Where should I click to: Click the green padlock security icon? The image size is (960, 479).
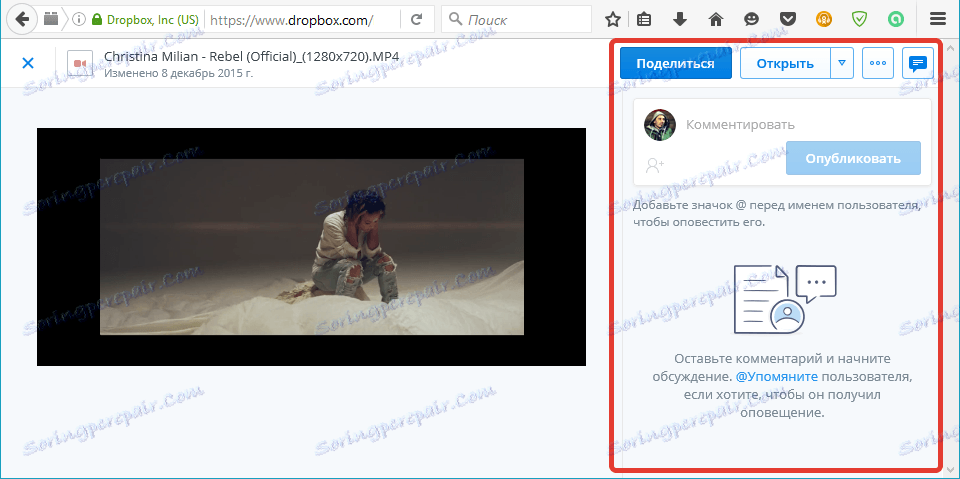(x=96, y=20)
